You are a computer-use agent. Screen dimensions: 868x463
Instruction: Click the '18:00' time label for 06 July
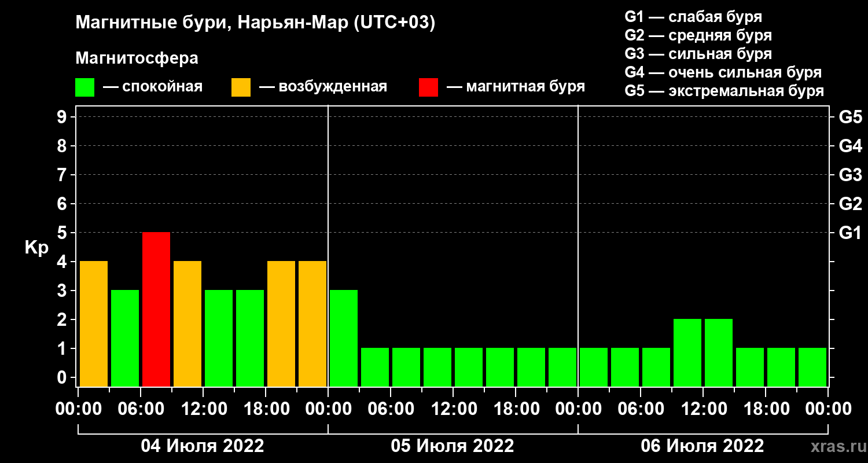point(766,409)
